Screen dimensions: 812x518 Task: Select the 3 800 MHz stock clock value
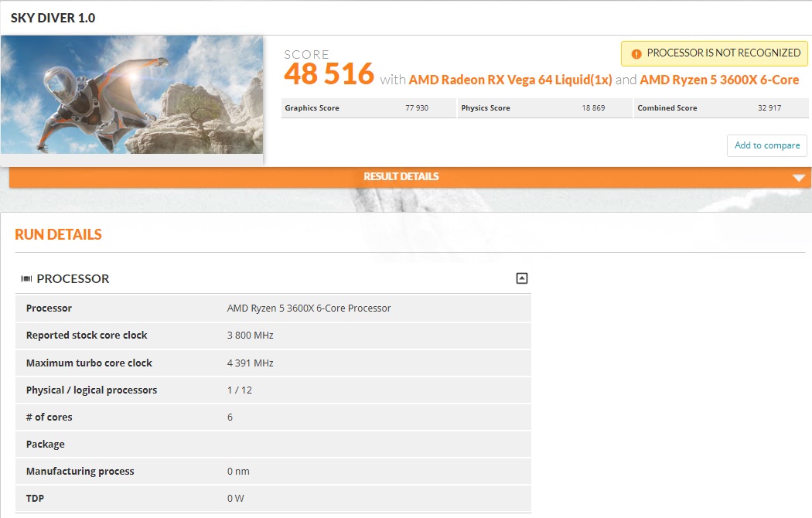coord(250,336)
